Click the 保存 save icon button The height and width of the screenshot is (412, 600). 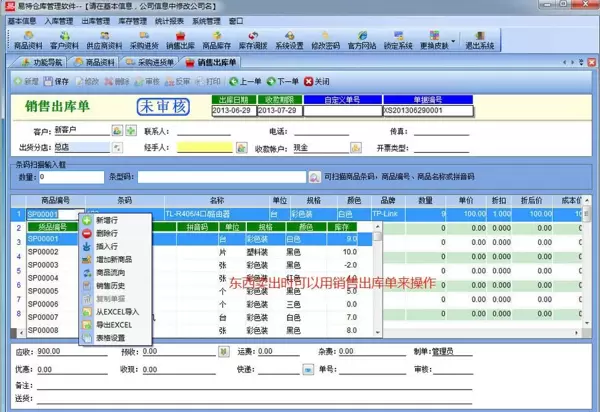56,81
